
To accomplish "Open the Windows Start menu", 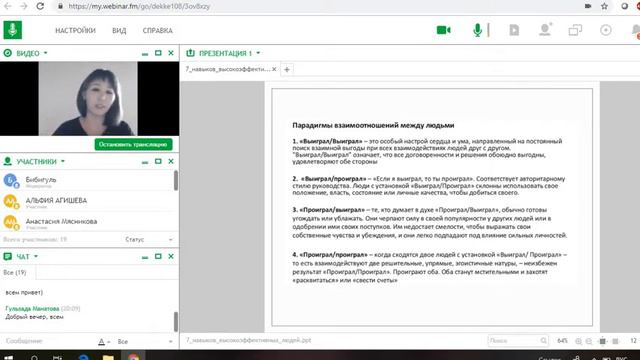I will point(9,358).
